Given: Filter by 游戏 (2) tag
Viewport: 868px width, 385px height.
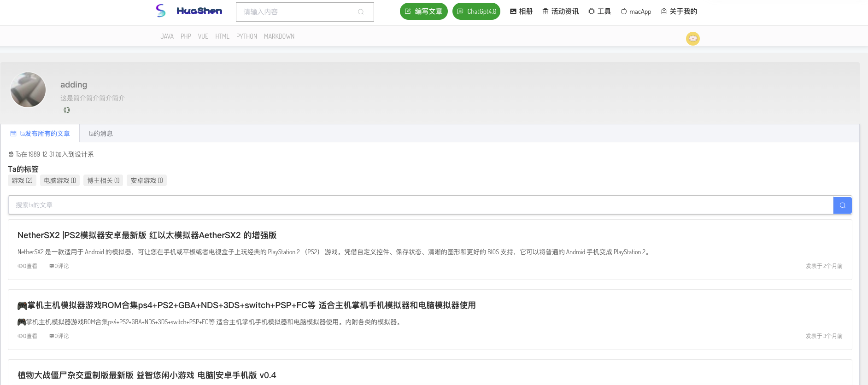Looking at the screenshot, I should (x=22, y=181).
